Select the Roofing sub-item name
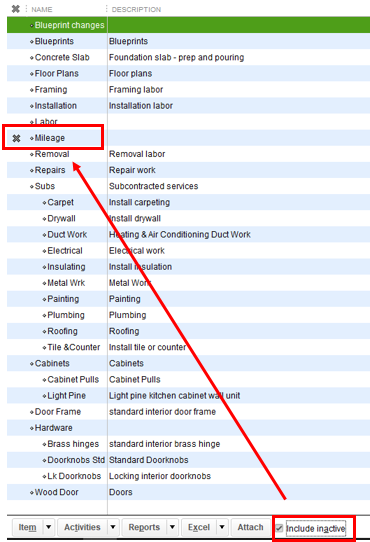Image resolution: width=370 pixels, height=542 pixels. pos(62,331)
